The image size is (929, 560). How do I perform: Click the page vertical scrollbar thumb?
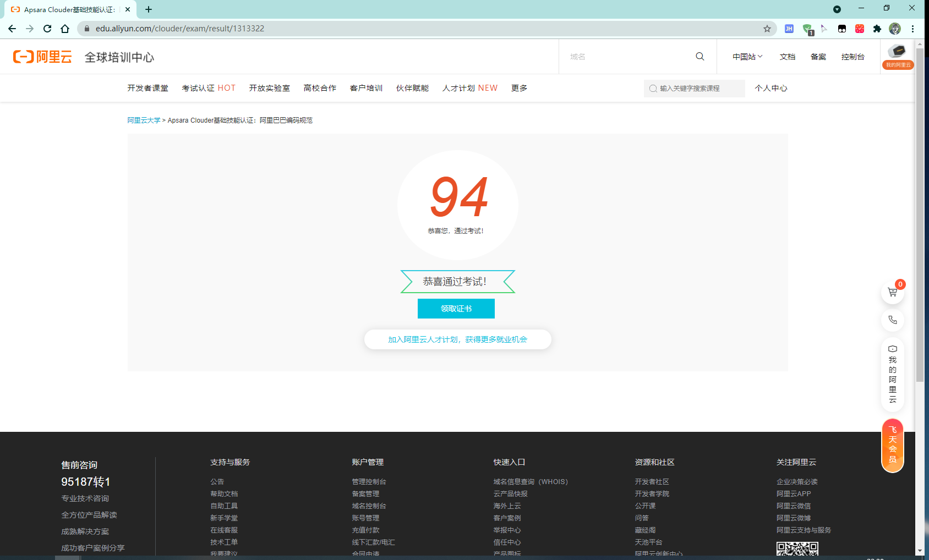tap(920, 215)
